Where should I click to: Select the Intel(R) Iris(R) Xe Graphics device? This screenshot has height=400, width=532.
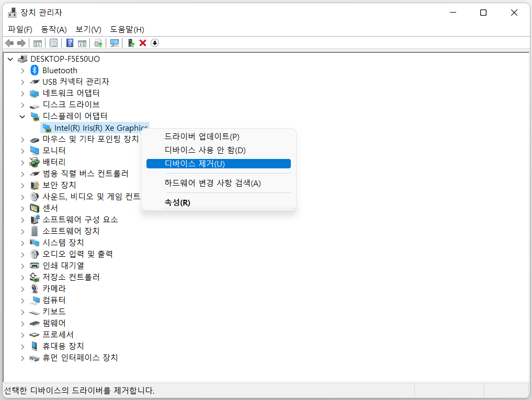point(94,128)
